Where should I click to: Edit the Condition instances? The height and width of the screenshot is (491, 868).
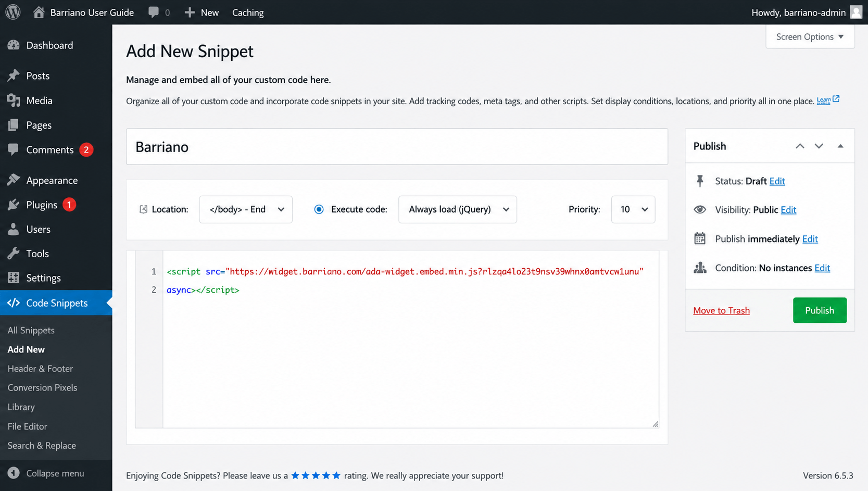pos(822,268)
